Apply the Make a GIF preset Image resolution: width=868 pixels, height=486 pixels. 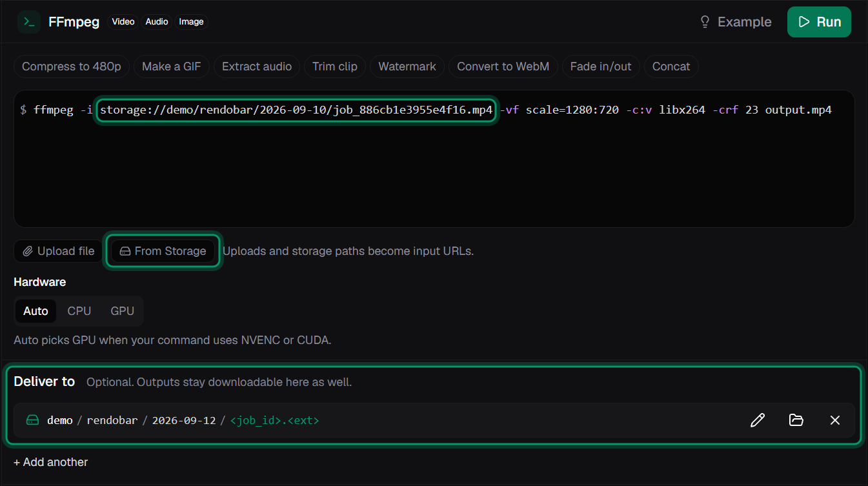pyautogui.click(x=172, y=66)
